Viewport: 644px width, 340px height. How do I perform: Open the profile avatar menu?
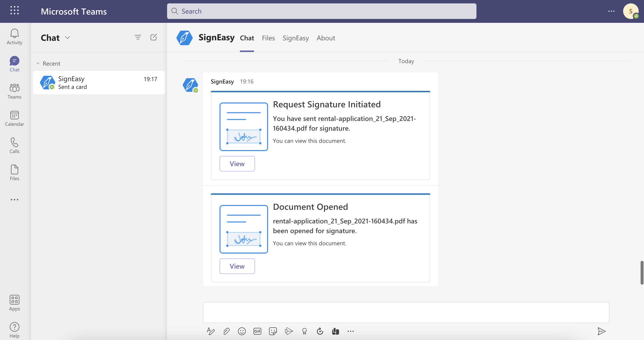[x=630, y=11]
